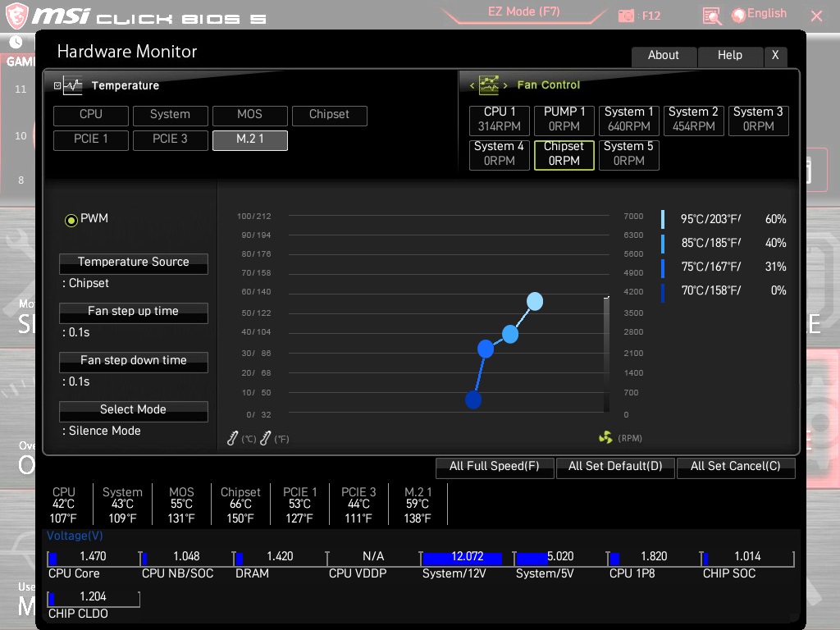Viewport: 840px width, 630px height.
Task: Select the System 3 fan tab
Action: tap(759, 121)
